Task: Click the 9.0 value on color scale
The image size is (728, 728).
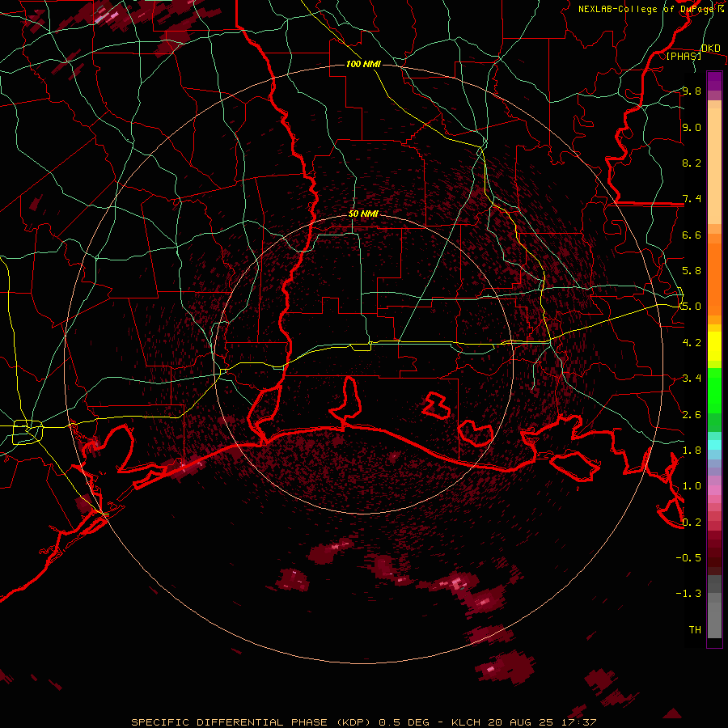Action: pyautogui.click(x=692, y=127)
